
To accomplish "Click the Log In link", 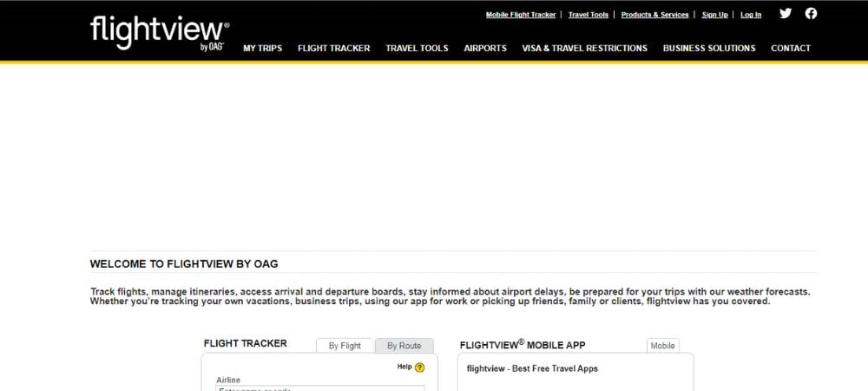I will coord(751,15).
